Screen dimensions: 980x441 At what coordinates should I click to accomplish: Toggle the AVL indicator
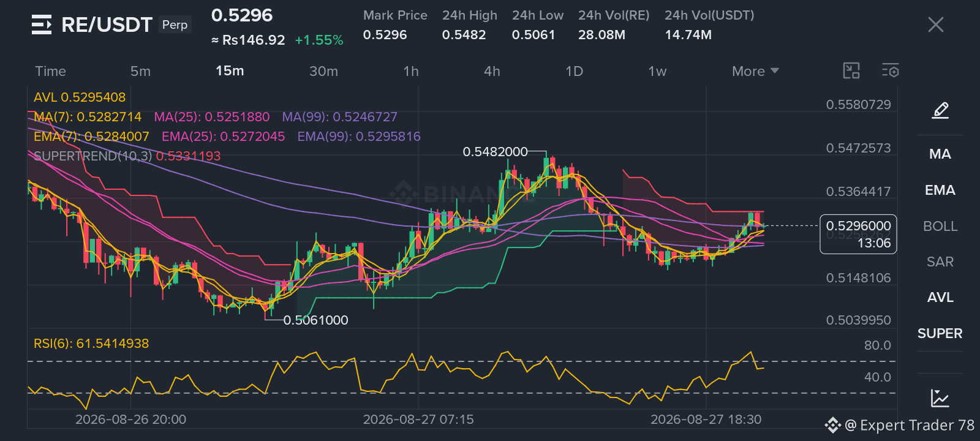pyautogui.click(x=940, y=298)
